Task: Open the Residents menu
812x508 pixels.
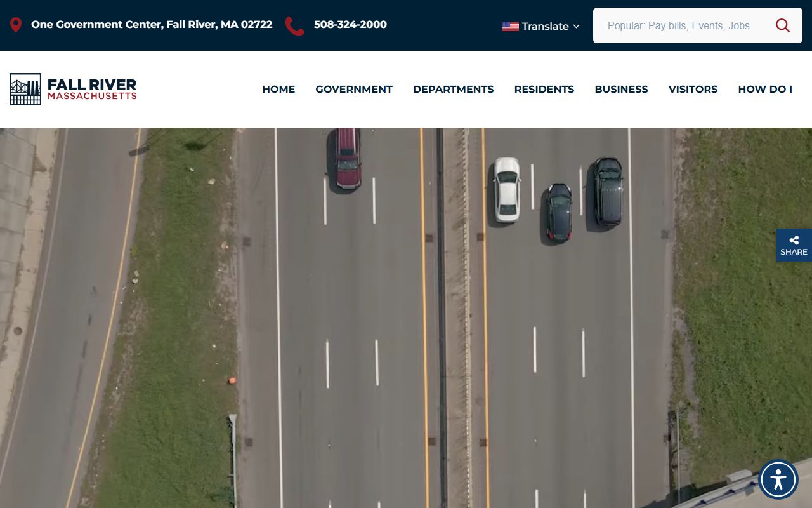Action: pos(544,90)
